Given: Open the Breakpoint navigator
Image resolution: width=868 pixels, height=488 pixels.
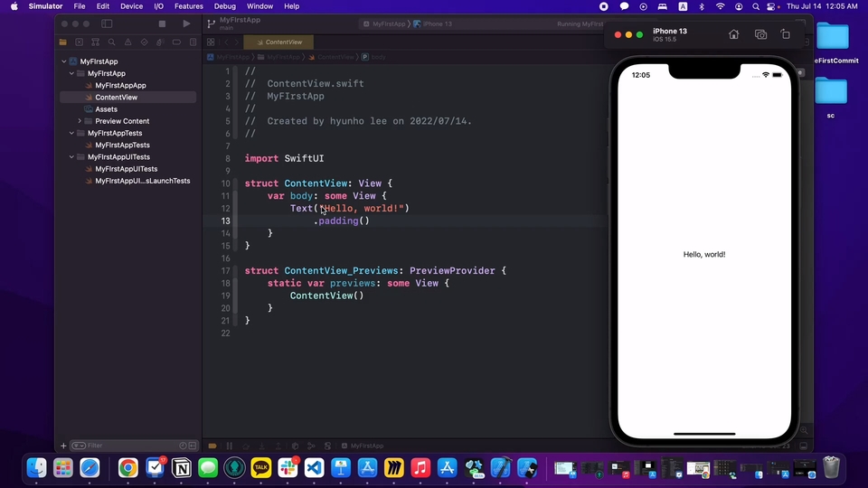Looking at the screenshot, I should pyautogui.click(x=176, y=42).
